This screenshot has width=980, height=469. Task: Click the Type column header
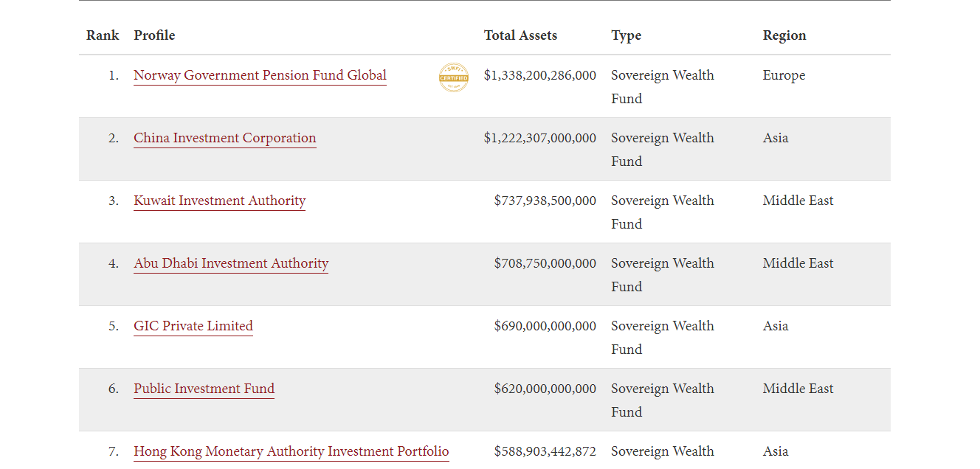click(x=626, y=35)
